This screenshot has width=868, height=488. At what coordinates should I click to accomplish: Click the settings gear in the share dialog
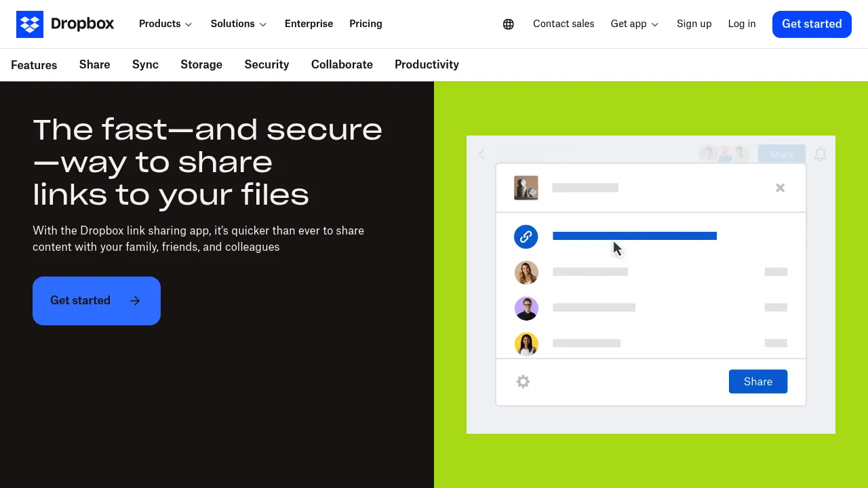(523, 382)
